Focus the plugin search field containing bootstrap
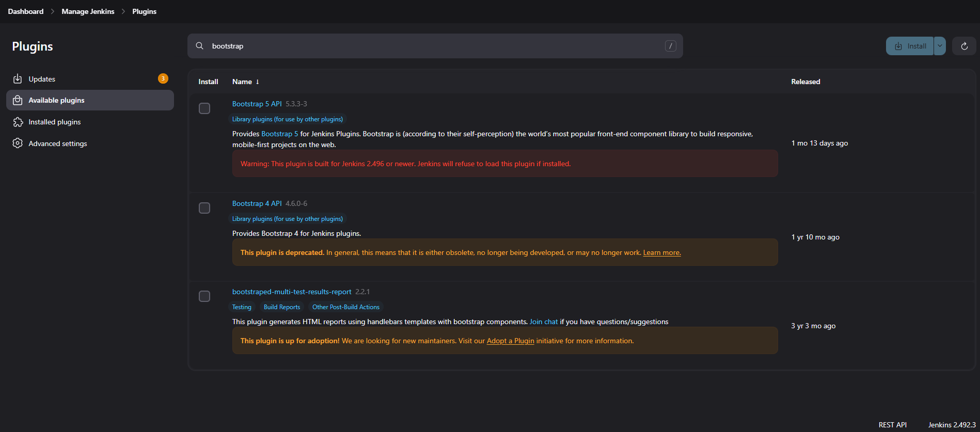The height and width of the screenshot is (432, 980). [434, 46]
